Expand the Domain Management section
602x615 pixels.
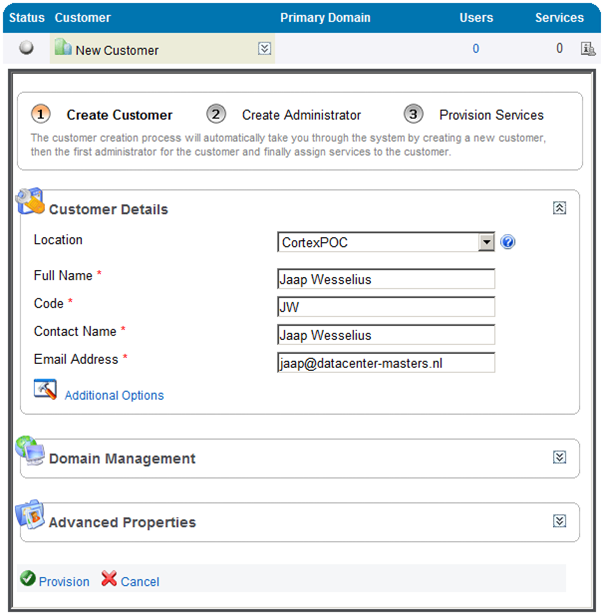(x=560, y=457)
